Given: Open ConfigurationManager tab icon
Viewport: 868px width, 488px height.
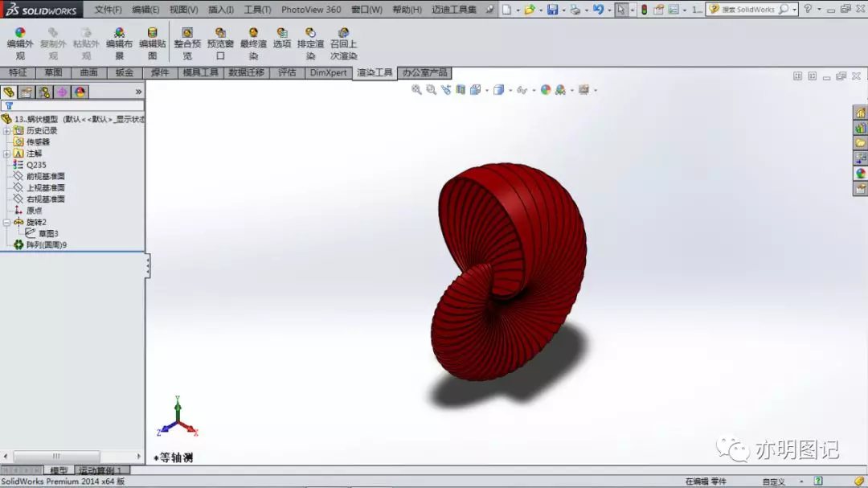Looking at the screenshot, I should pyautogui.click(x=44, y=92).
